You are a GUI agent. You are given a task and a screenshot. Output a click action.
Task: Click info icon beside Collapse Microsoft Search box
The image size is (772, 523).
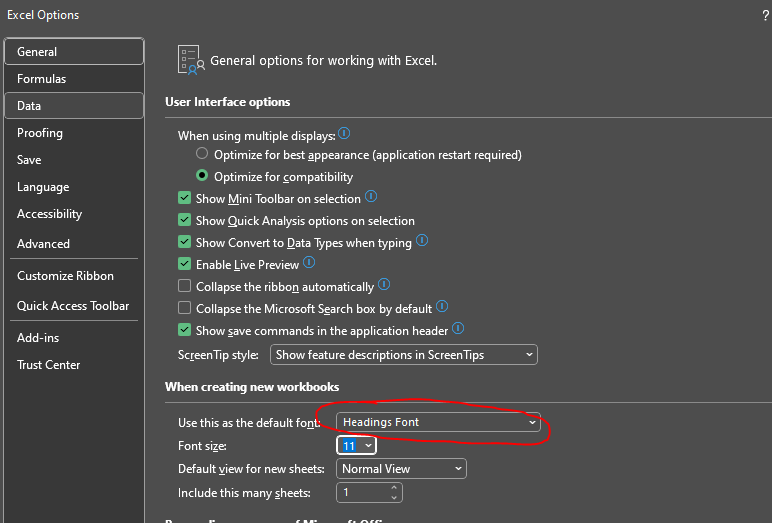pyautogui.click(x=442, y=306)
